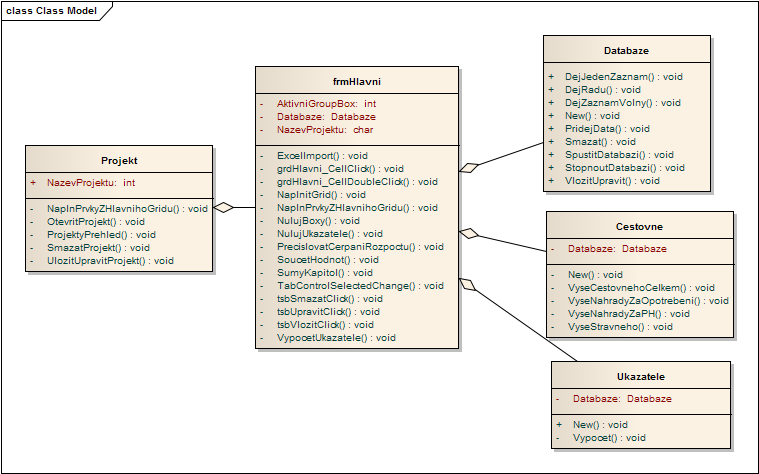759x474 pixels.
Task: Click 'Databaze: Databaze' attribute in Cestovne
Action: [617, 249]
